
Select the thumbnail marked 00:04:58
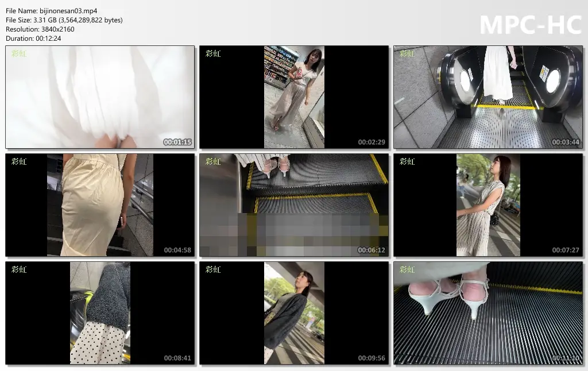pos(100,205)
